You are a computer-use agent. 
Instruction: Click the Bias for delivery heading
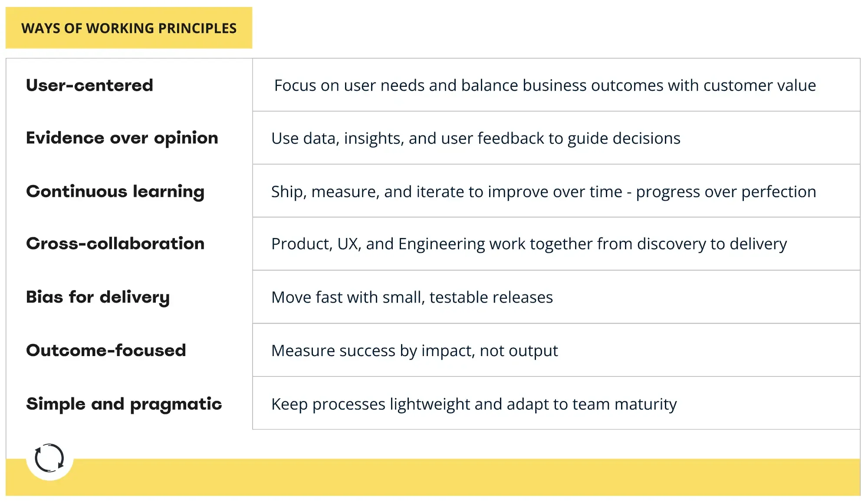point(98,297)
